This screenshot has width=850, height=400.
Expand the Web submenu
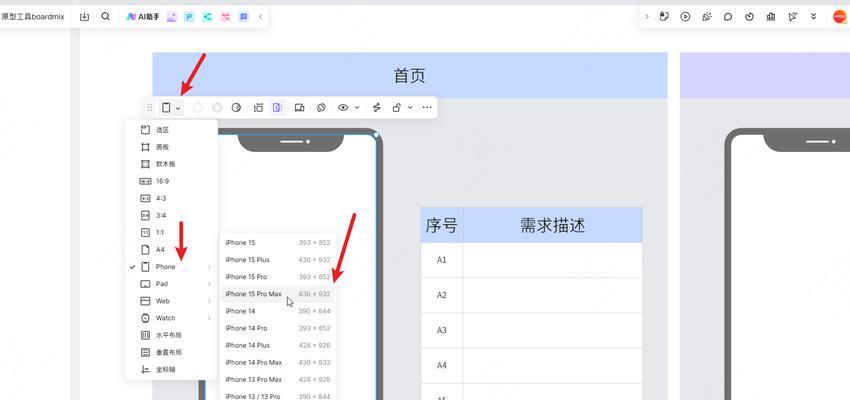(171, 301)
